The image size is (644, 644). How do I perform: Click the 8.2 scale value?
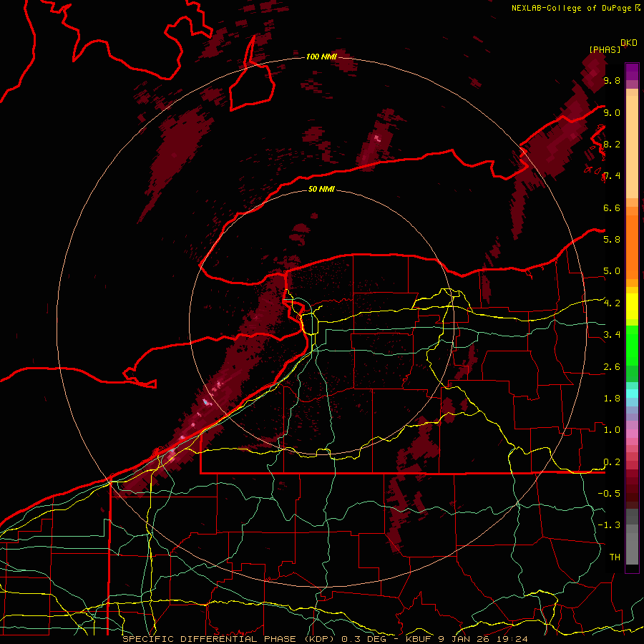click(612, 144)
